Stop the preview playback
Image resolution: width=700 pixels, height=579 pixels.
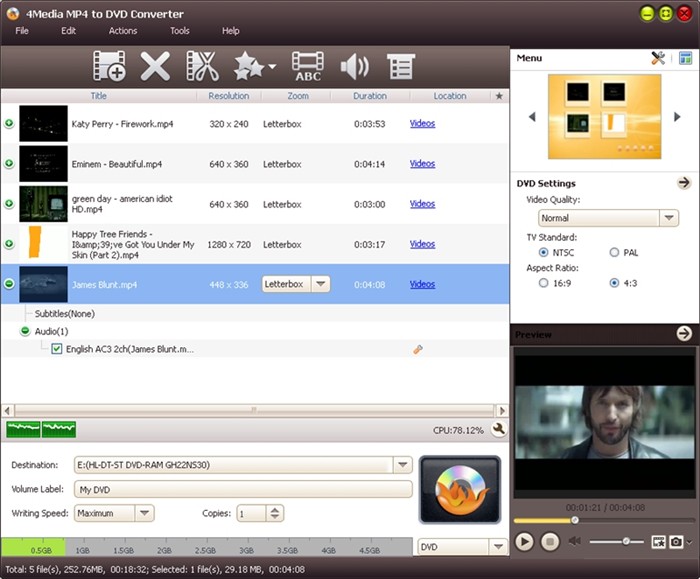tap(550, 542)
